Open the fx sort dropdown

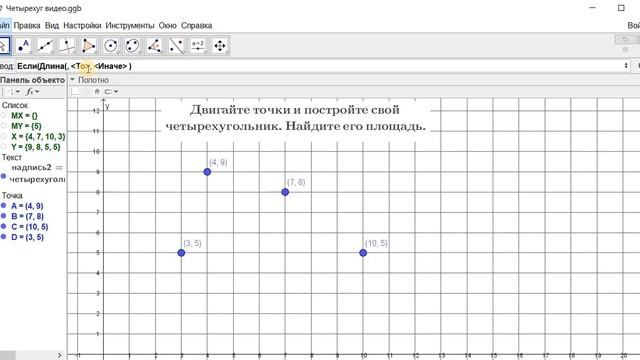click(x=33, y=91)
